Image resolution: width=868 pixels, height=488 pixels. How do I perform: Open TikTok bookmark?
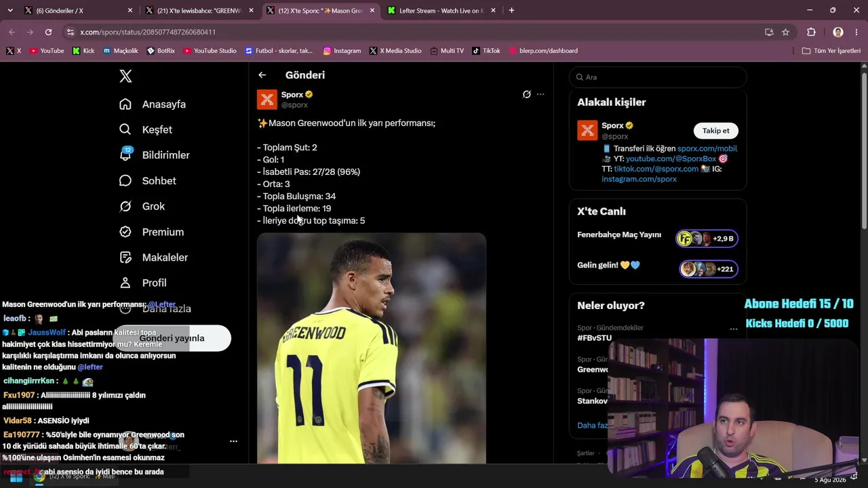(x=486, y=51)
